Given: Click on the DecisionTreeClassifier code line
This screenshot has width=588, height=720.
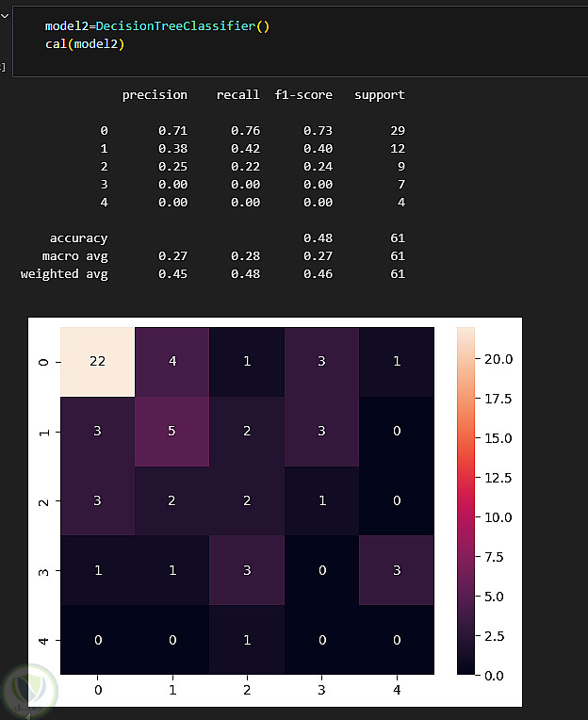Looking at the screenshot, I should click(156, 25).
